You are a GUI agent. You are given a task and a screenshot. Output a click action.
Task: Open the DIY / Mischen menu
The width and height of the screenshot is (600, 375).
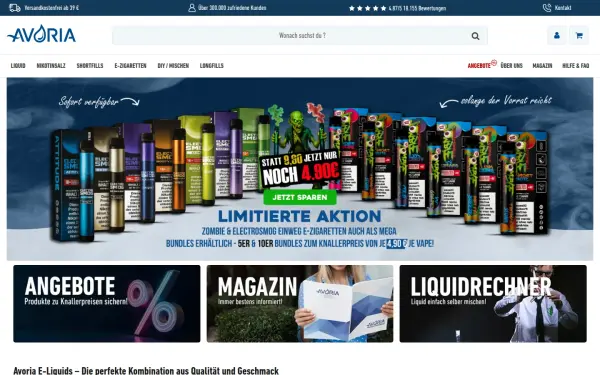pyautogui.click(x=173, y=66)
